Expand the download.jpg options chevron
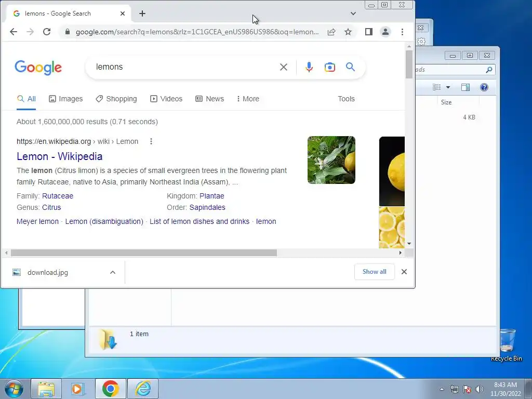This screenshot has height=399, width=532. 113,272
